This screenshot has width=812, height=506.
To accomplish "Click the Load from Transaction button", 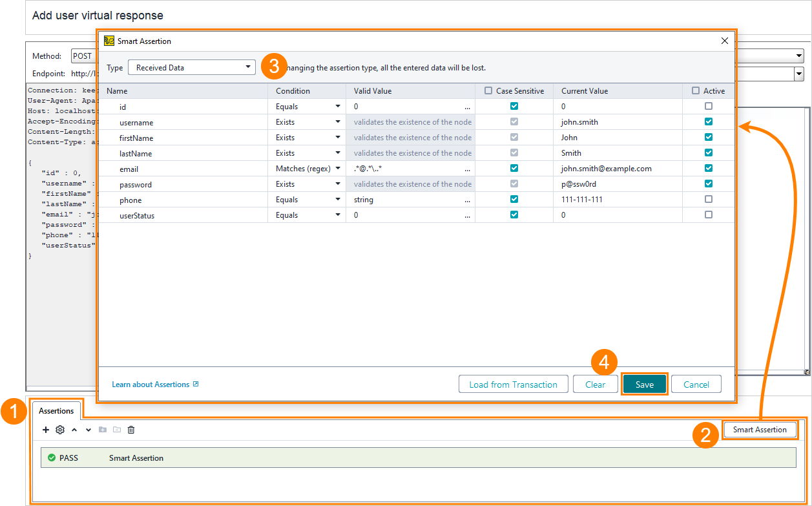I will pos(513,385).
